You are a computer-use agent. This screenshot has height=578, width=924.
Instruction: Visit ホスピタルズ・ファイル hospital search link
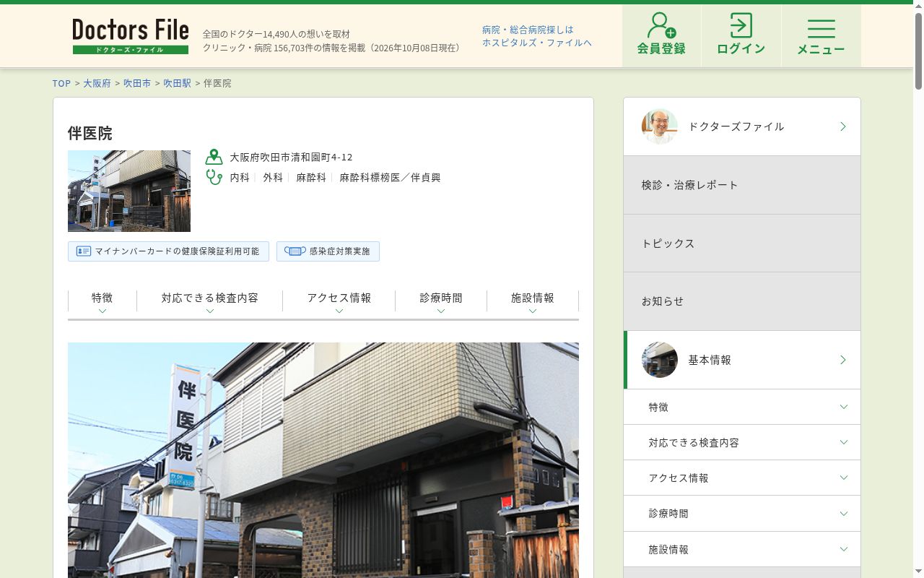[x=537, y=36]
